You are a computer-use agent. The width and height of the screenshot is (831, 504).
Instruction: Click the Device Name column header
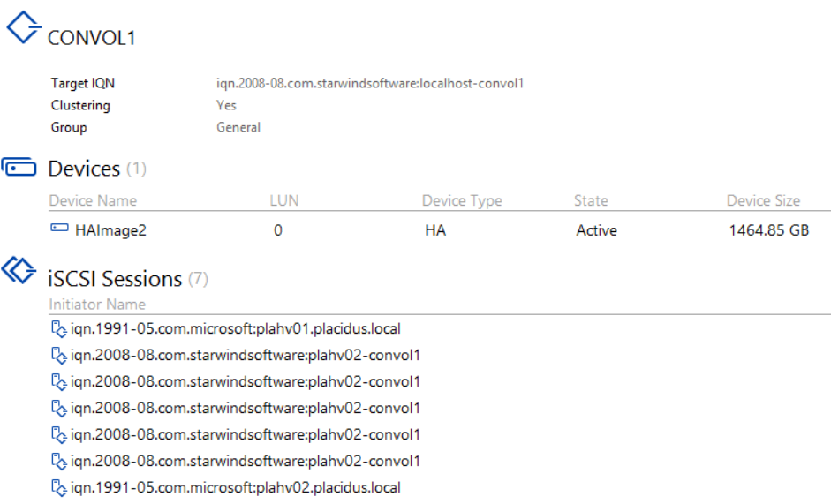tap(93, 200)
